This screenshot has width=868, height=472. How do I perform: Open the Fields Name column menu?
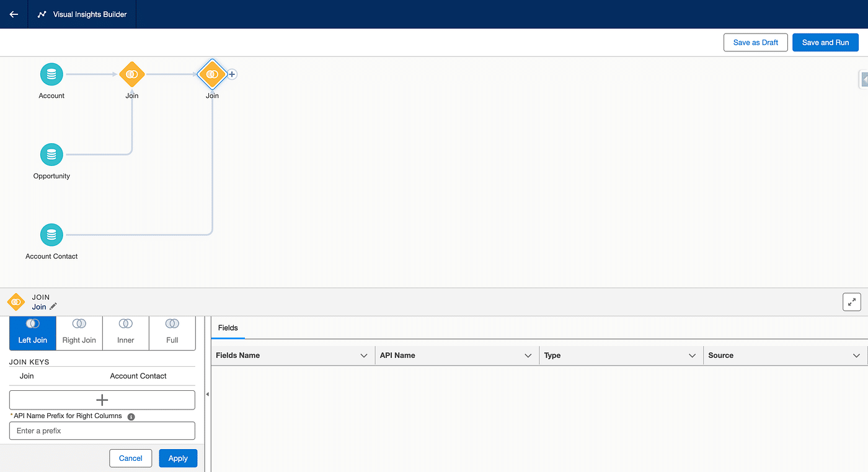tap(364, 356)
